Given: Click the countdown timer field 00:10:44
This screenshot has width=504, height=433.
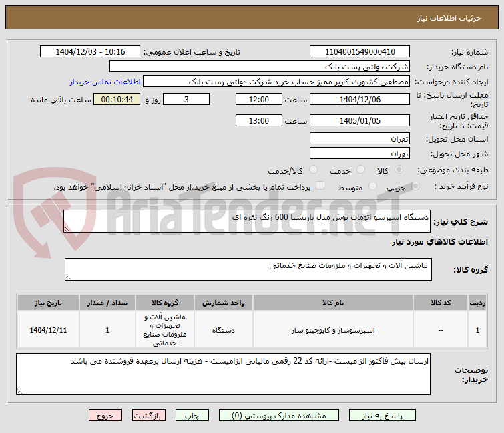Looking at the screenshot, I should 117,99.
